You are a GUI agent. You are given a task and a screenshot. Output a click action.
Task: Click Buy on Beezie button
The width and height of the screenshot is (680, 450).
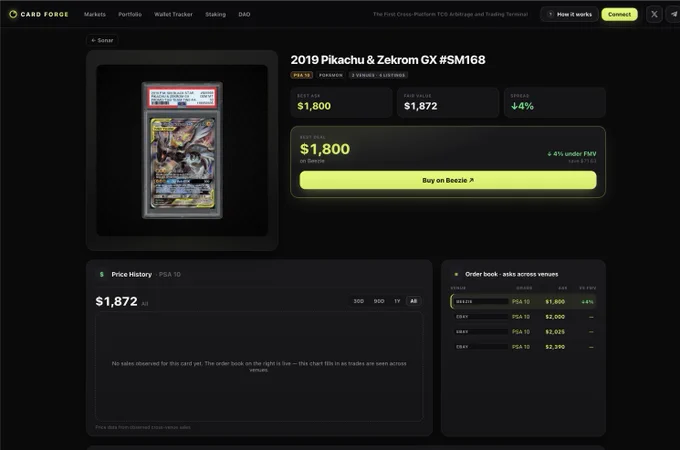(x=448, y=180)
